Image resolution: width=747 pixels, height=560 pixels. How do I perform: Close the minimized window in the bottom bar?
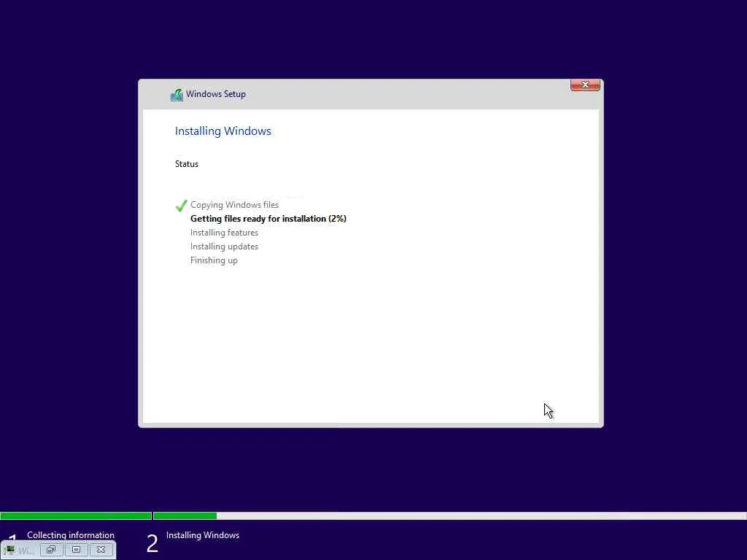(x=101, y=550)
